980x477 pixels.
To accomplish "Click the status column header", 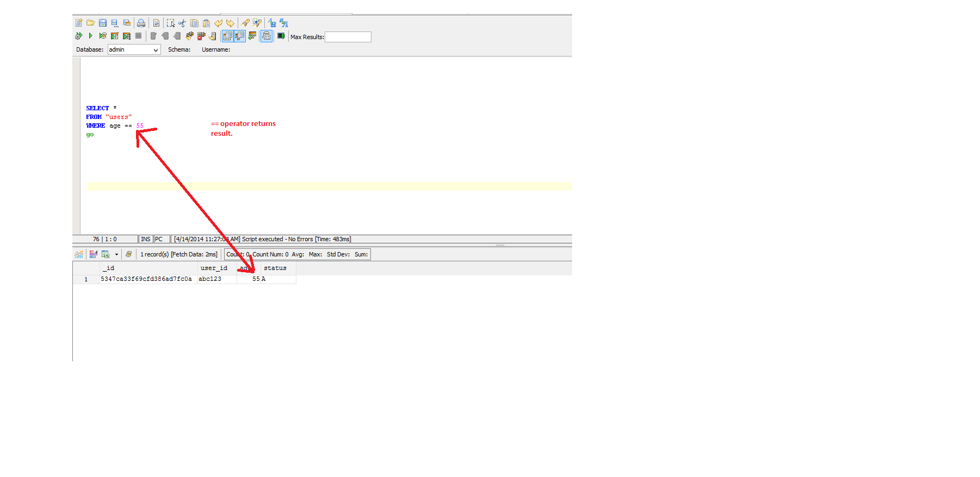I will (x=278, y=268).
